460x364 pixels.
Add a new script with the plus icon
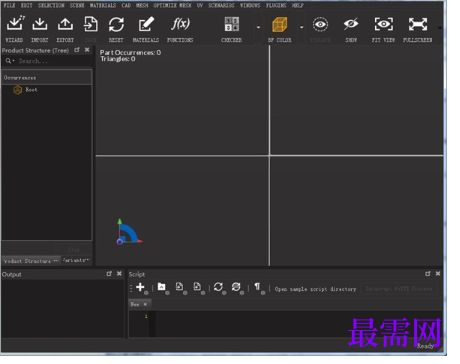[x=140, y=287]
